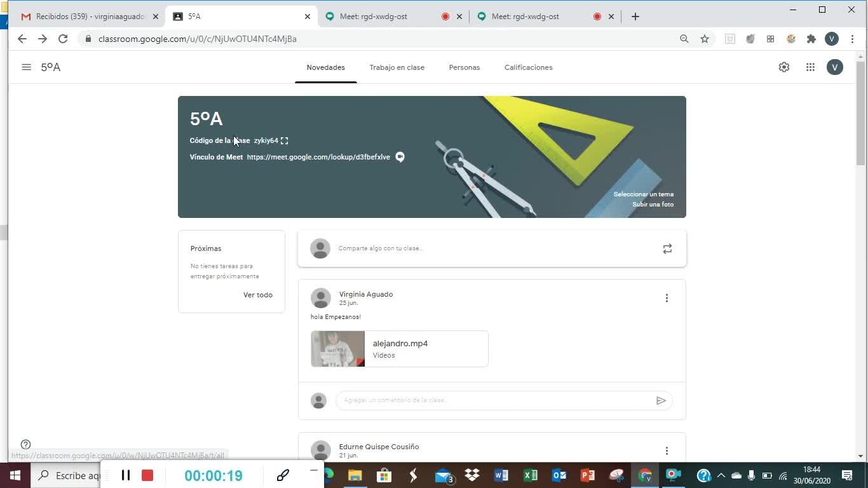Image resolution: width=868 pixels, height=488 pixels.
Task: Click Seleccionar un tema
Action: click(644, 194)
